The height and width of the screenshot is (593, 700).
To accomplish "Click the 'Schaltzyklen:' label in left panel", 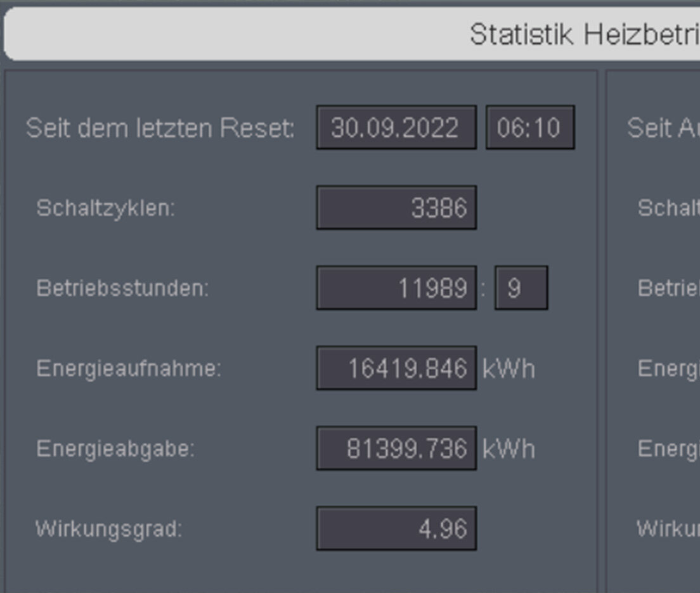I will point(105,208).
